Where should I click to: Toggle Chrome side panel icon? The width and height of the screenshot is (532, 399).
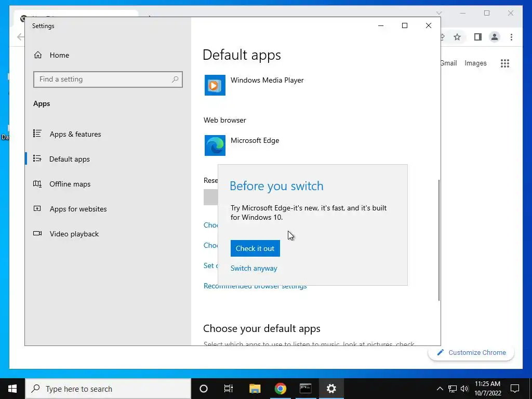[x=478, y=37]
